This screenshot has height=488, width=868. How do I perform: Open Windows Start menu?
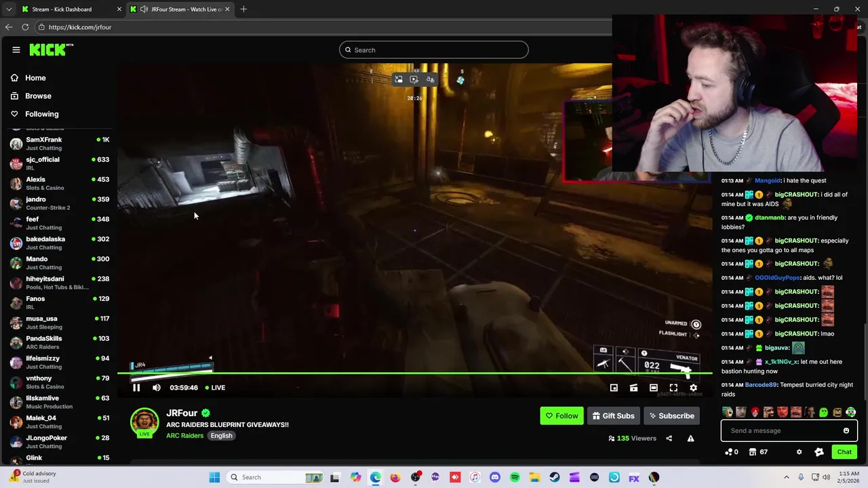point(214,477)
